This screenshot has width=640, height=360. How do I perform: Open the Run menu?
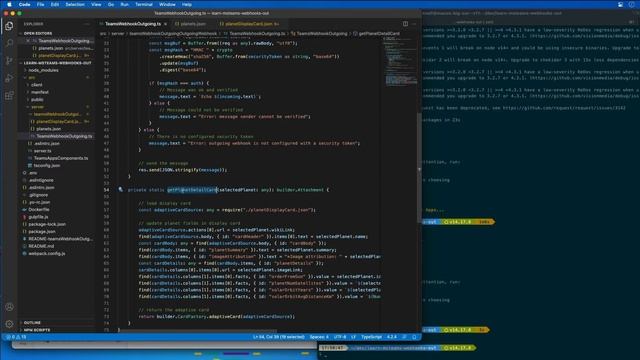124,4
